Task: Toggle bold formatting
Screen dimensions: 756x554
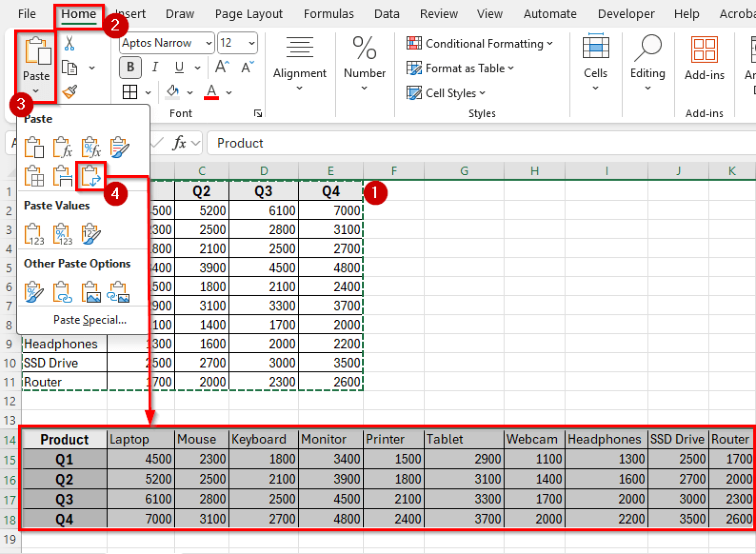Action: pyautogui.click(x=130, y=67)
